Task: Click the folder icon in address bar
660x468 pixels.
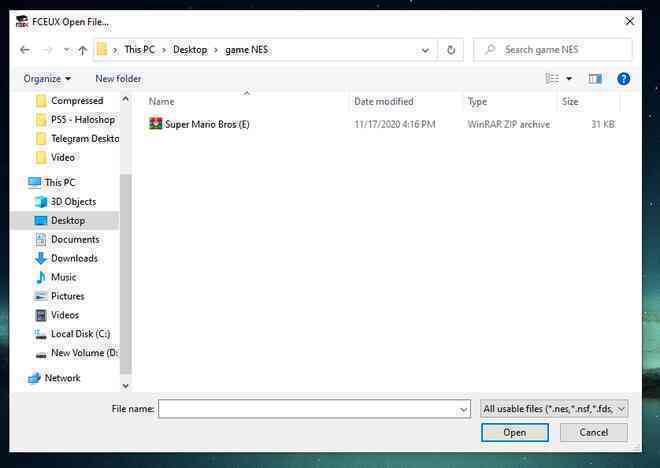Action: [x=102, y=50]
